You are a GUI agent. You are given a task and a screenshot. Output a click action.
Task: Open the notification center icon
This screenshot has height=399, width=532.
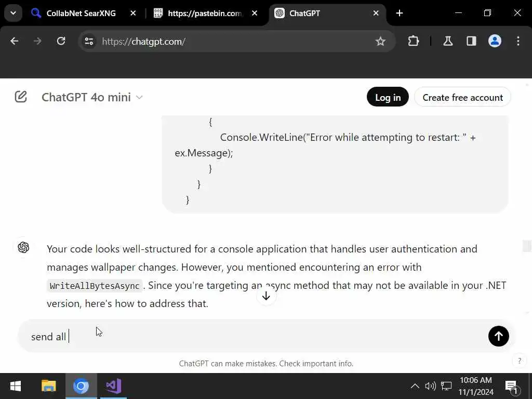click(511, 386)
